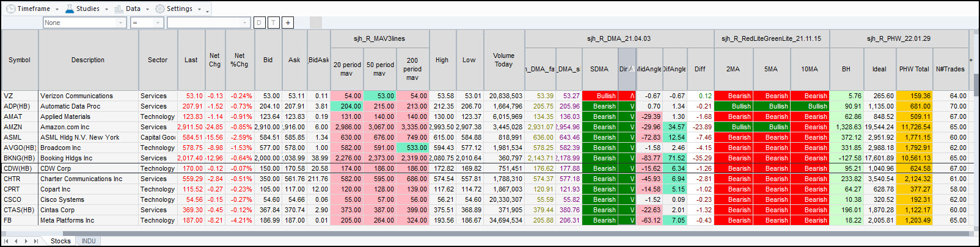This screenshot has width=980, height=247.
Task: Click the 11,726.54 PHW Total cell
Action: [914, 127]
